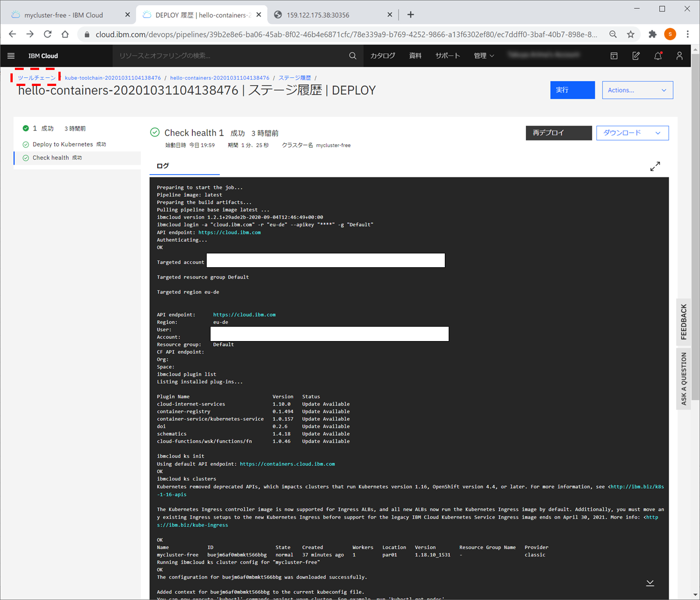Jump to log bottom arrow icon
The width and height of the screenshot is (700, 600).
click(650, 583)
